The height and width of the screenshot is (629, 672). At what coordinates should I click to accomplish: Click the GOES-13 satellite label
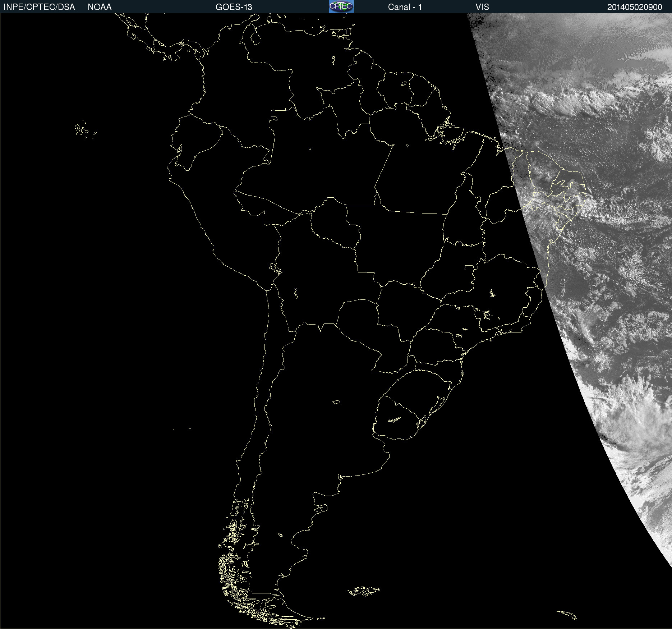234,7
